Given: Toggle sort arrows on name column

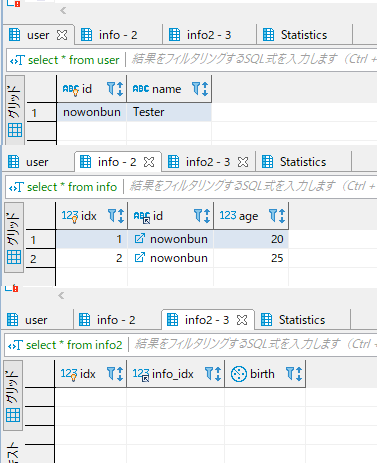Looking at the screenshot, I should 205,89.
